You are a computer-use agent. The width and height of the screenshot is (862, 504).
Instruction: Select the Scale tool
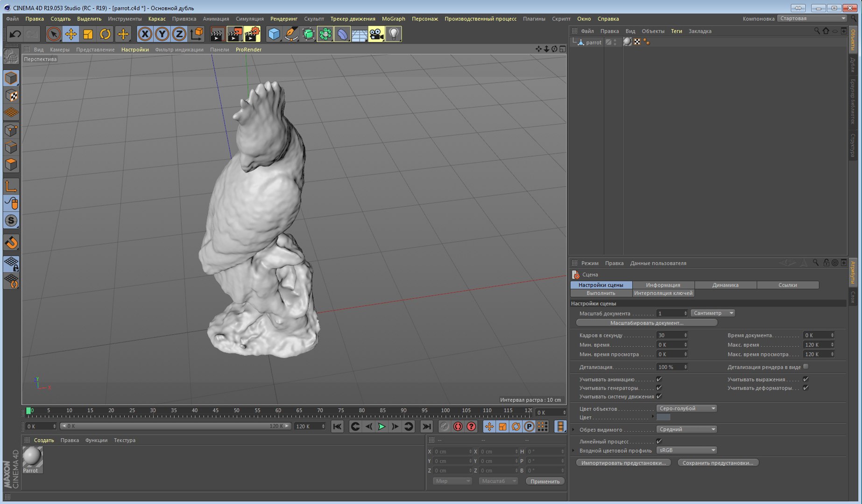[88, 34]
